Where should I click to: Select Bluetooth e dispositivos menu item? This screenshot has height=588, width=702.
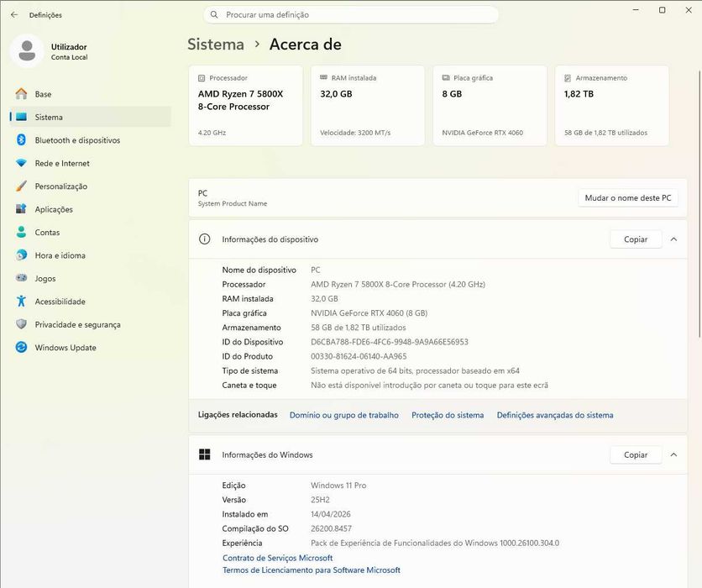pyautogui.click(x=90, y=140)
